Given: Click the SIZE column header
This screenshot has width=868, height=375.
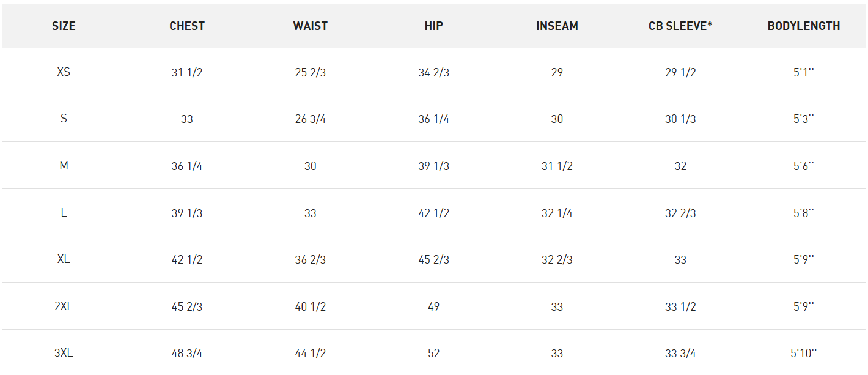Looking at the screenshot, I should pos(64,26).
